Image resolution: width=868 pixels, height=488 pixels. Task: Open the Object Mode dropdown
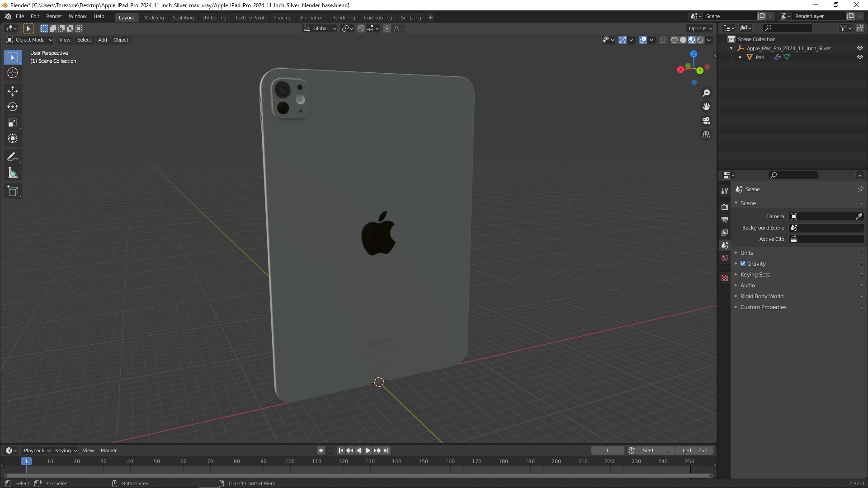(x=29, y=40)
